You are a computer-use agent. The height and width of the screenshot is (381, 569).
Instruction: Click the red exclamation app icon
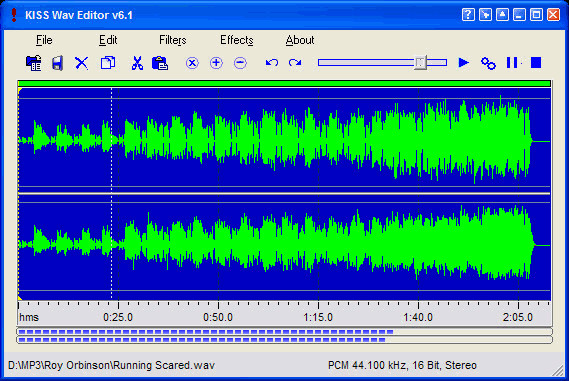click(14, 15)
